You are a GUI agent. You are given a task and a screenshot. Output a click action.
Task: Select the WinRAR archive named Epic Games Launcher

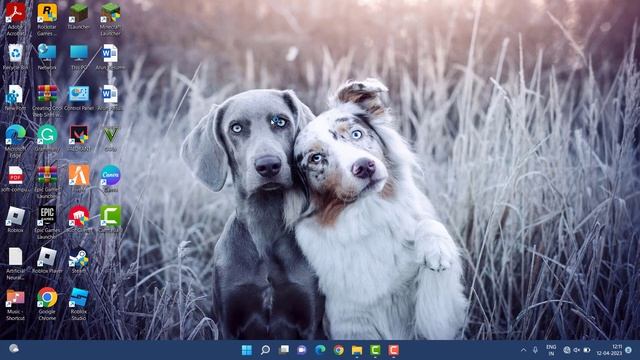coord(47,182)
